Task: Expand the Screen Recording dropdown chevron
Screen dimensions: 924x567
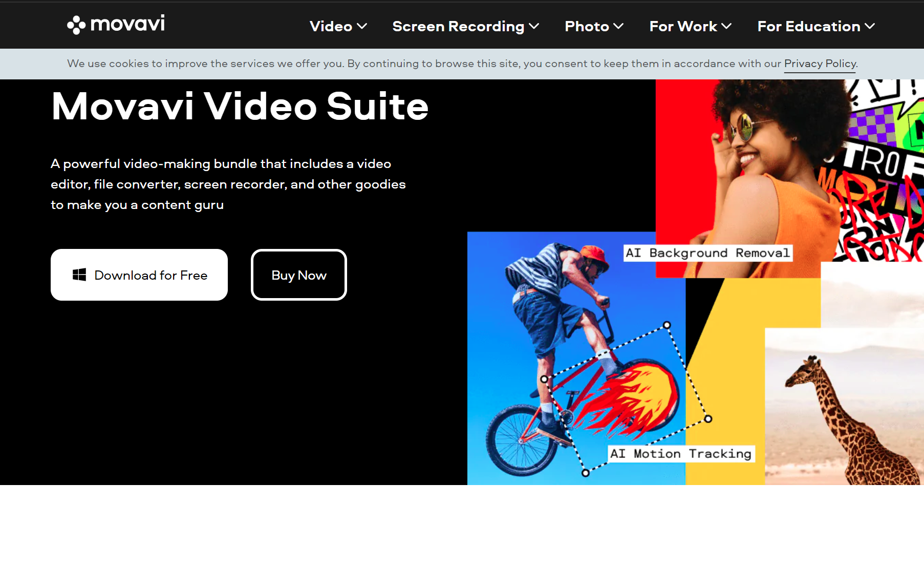Action: pos(534,26)
